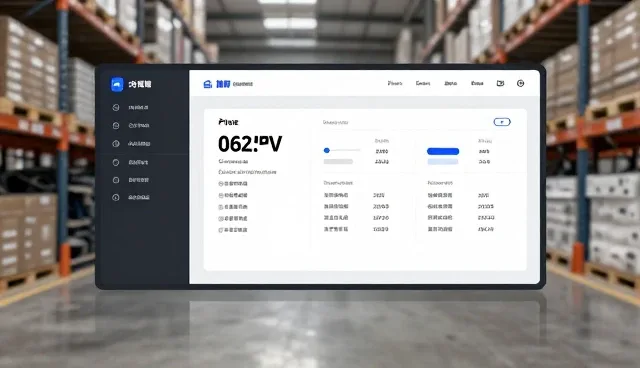640x368 pixels.
Task: Open the fourth header navigation item
Action: pyautogui.click(x=477, y=83)
